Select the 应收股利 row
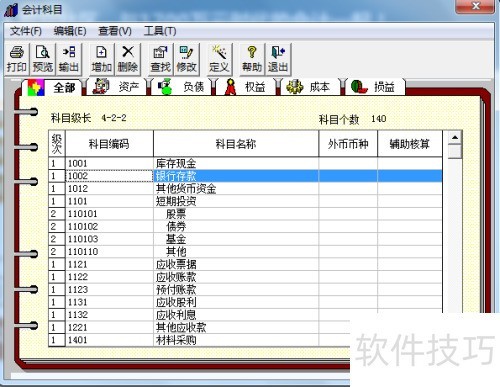Viewport: 500px width, 387px height. (x=246, y=302)
